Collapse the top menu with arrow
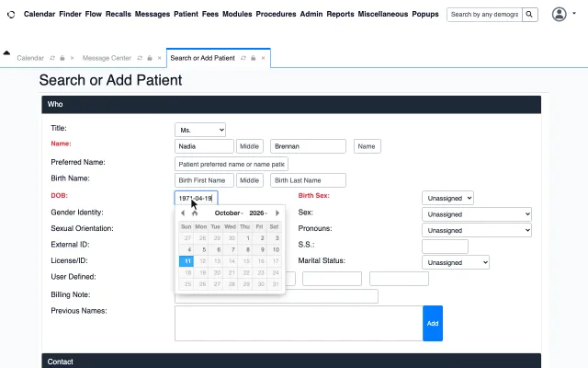The image size is (588, 368). pos(6,53)
